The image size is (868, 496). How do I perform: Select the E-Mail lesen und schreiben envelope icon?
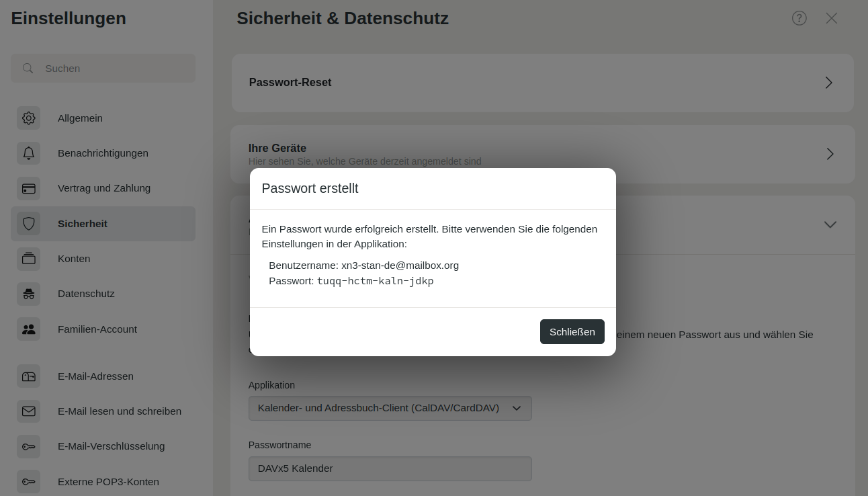(29, 411)
